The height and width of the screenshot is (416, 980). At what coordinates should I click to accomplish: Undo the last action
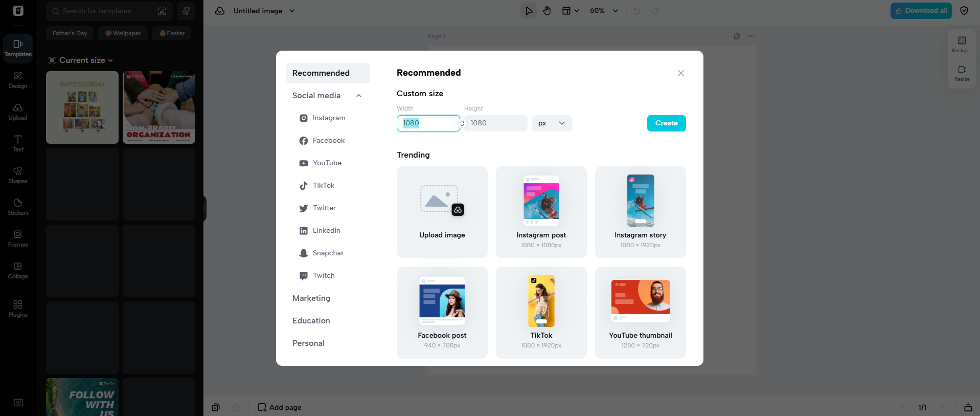[x=637, y=11]
